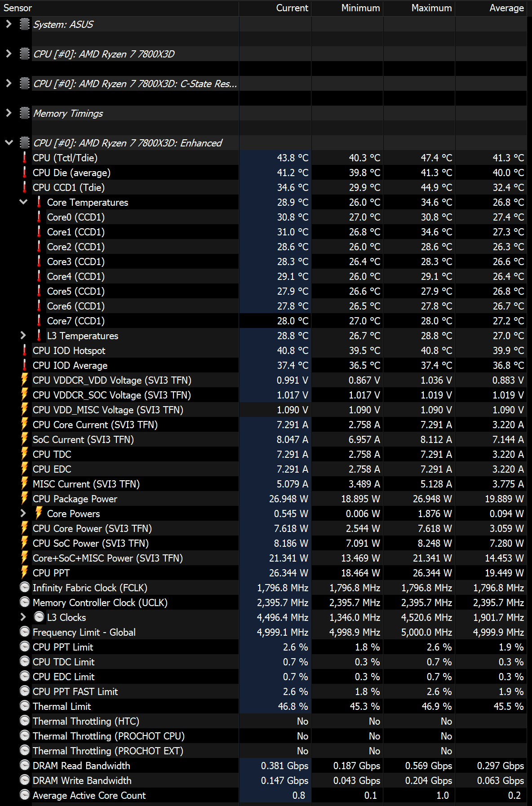Click the lightning icon for CPU EDC
The width and height of the screenshot is (532, 806).
pyautogui.click(x=25, y=469)
